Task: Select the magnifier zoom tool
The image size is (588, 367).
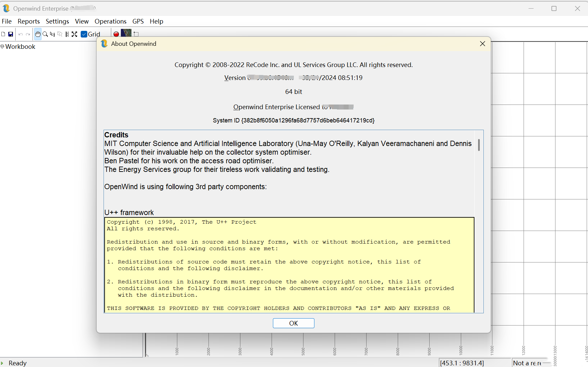Action: 45,34
